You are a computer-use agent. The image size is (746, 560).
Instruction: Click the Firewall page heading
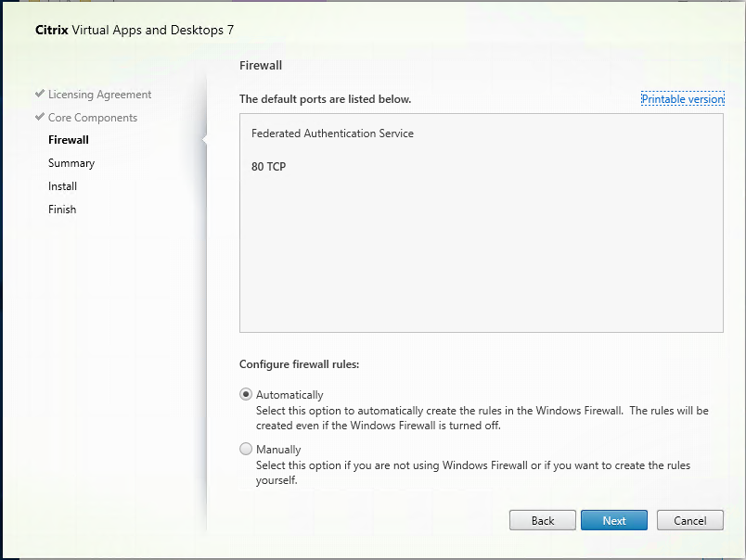(x=260, y=65)
